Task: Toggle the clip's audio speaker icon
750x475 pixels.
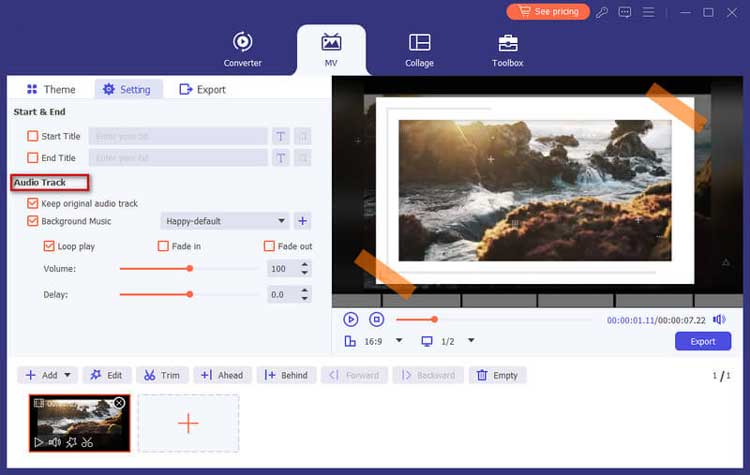Action: tap(55, 442)
